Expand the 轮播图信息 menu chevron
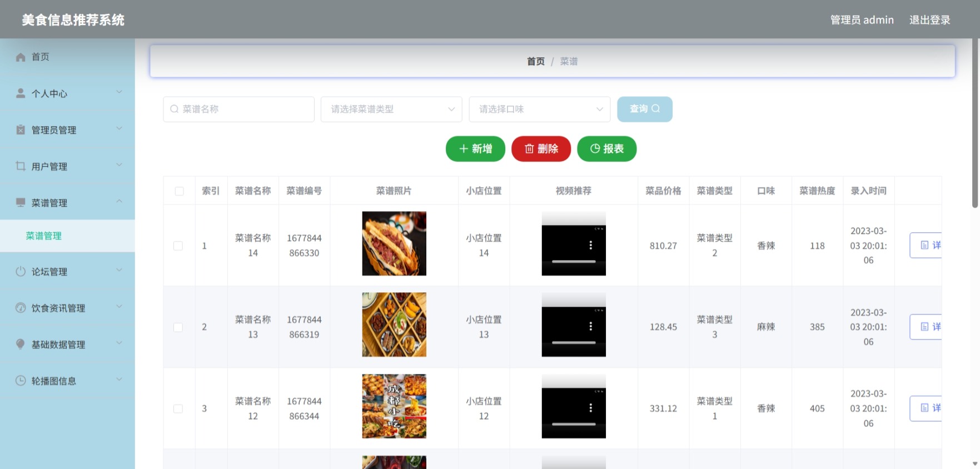Image resolution: width=980 pixels, height=469 pixels. (119, 379)
